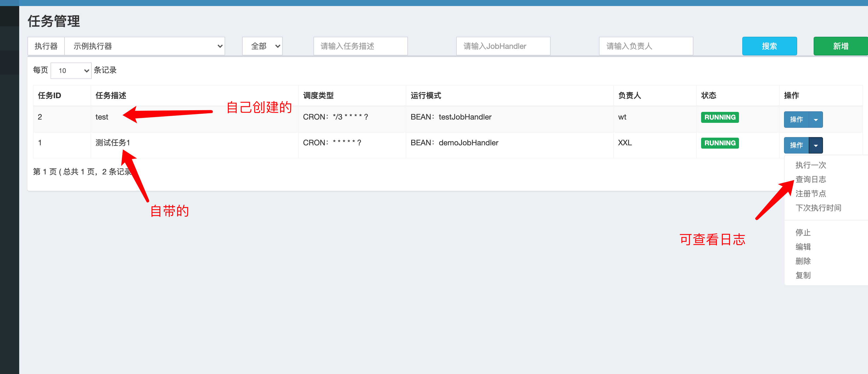Choose 停止 to stop the job
Screen dimensions: 868x374
tap(803, 232)
